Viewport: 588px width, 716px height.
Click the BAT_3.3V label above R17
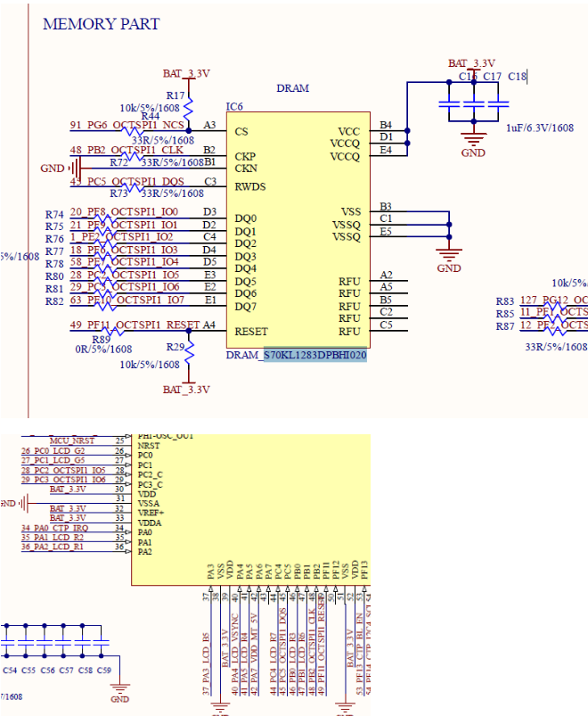click(186, 73)
